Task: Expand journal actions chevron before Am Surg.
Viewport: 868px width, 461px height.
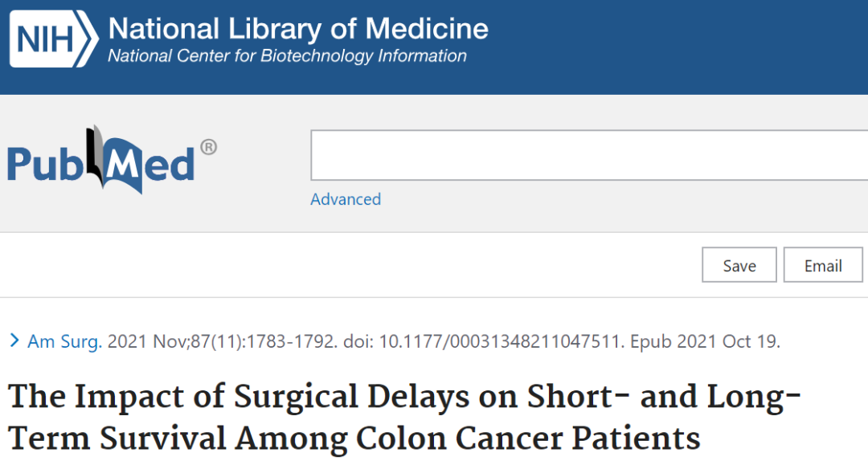Action: point(15,341)
